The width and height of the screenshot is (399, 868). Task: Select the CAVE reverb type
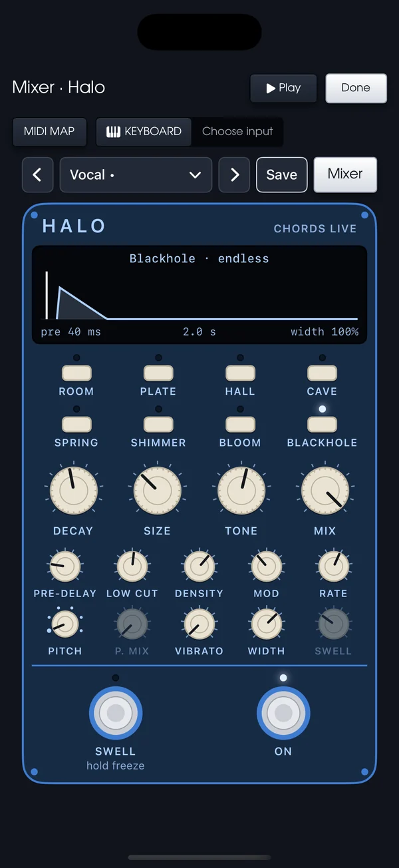(322, 372)
